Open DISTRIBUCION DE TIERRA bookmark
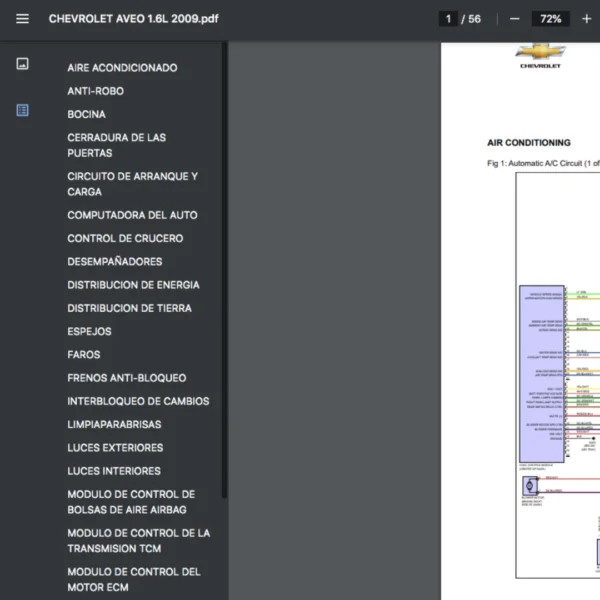 [129, 308]
